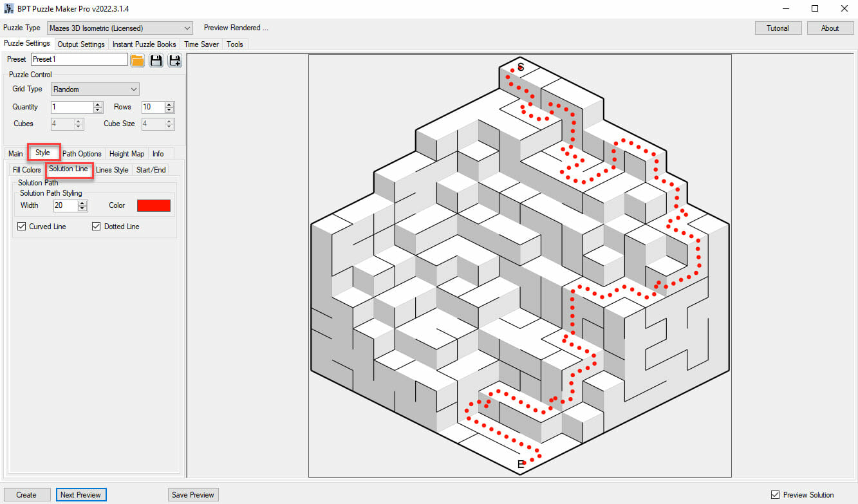
Task: Save the current preset
Action: click(156, 59)
